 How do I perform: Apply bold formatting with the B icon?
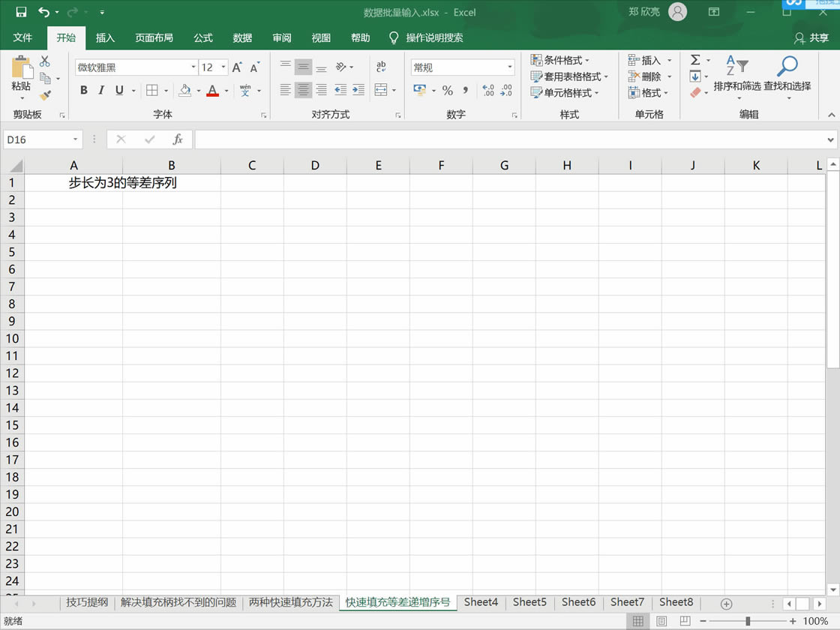pyautogui.click(x=83, y=90)
